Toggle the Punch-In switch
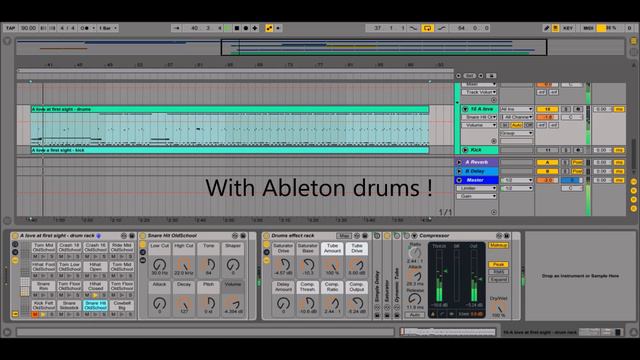The height and width of the screenshot is (360, 640). pyautogui.click(x=413, y=28)
